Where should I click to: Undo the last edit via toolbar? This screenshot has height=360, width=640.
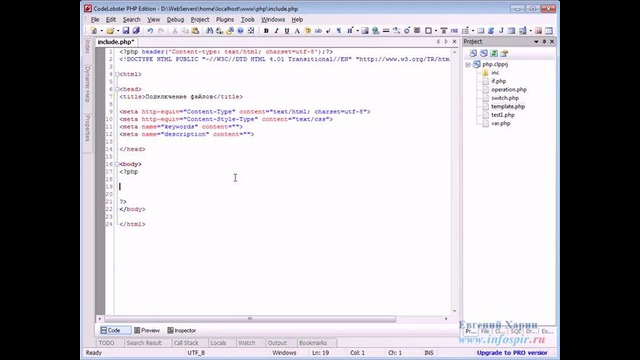(x=150, y=31)
